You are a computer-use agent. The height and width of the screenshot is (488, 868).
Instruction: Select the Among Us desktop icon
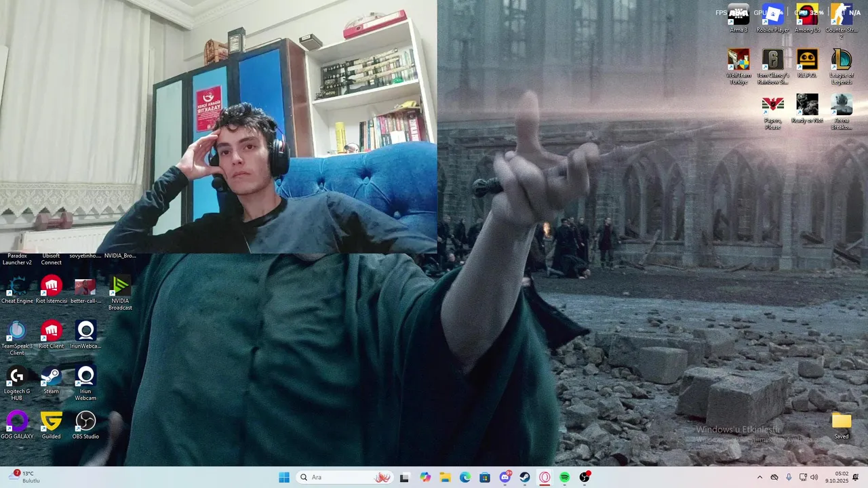(x=807, y=18)
